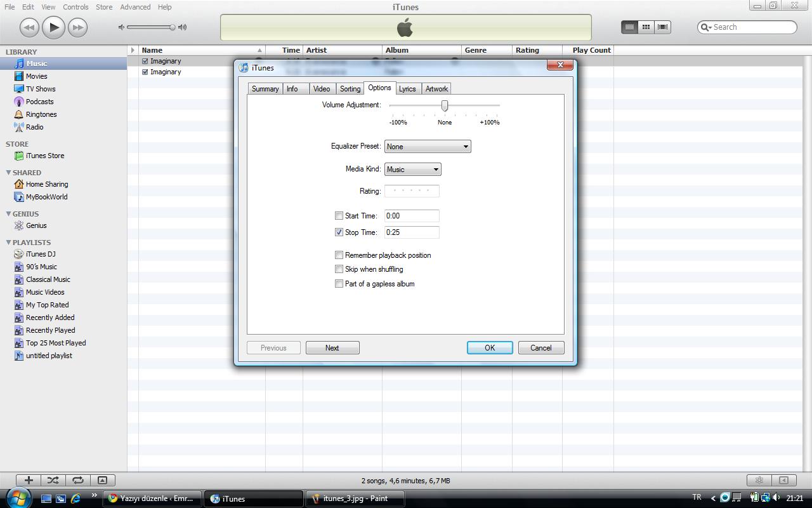The height and width of the screenshot is (508, 812).
Task: Uncheck the first Imaginary song checkbox
Action: [145, 61]
